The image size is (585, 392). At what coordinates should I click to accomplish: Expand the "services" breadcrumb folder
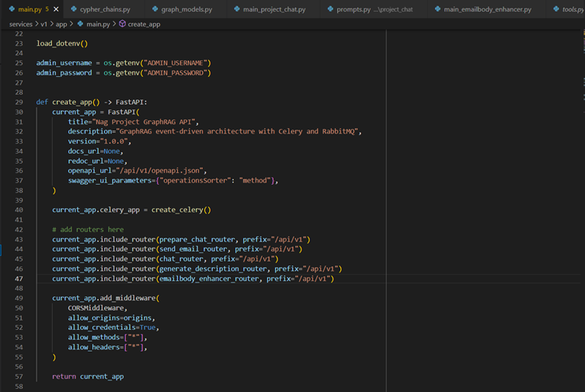(x=20, y=24)
